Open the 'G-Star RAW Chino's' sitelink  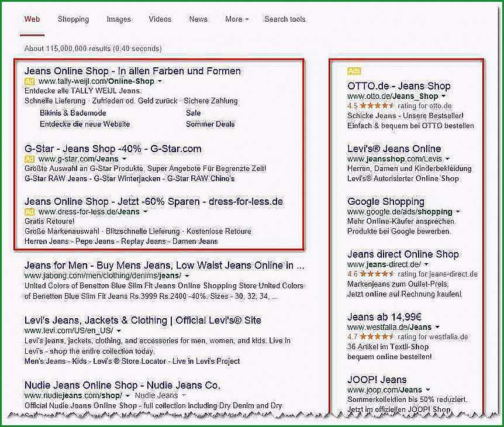[201, 179]
